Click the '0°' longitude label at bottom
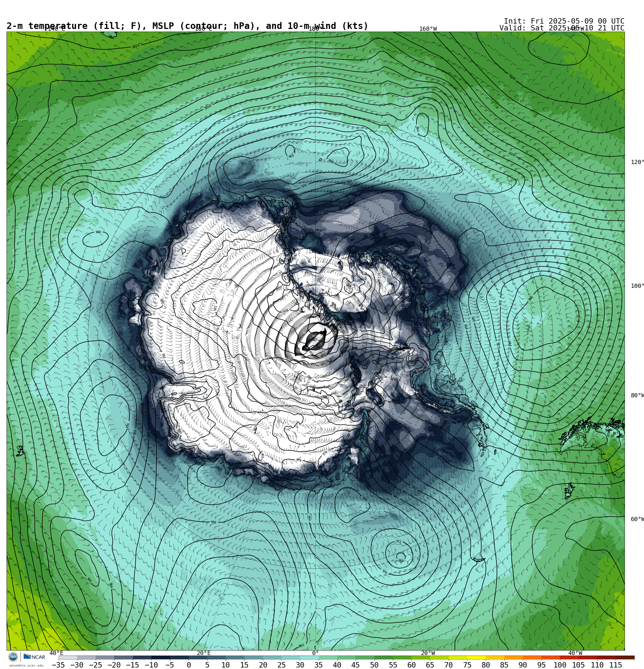 pos(315,653)
